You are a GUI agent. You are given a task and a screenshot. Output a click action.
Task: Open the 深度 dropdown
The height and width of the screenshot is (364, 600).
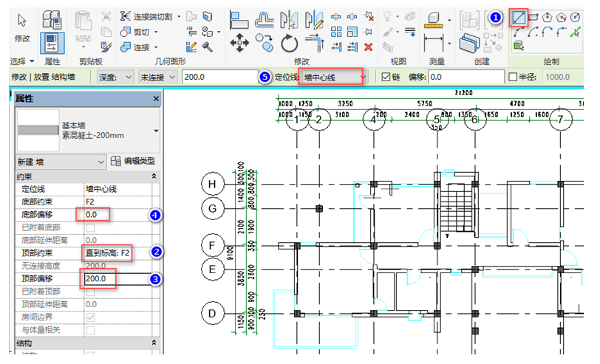click(115, 78)
